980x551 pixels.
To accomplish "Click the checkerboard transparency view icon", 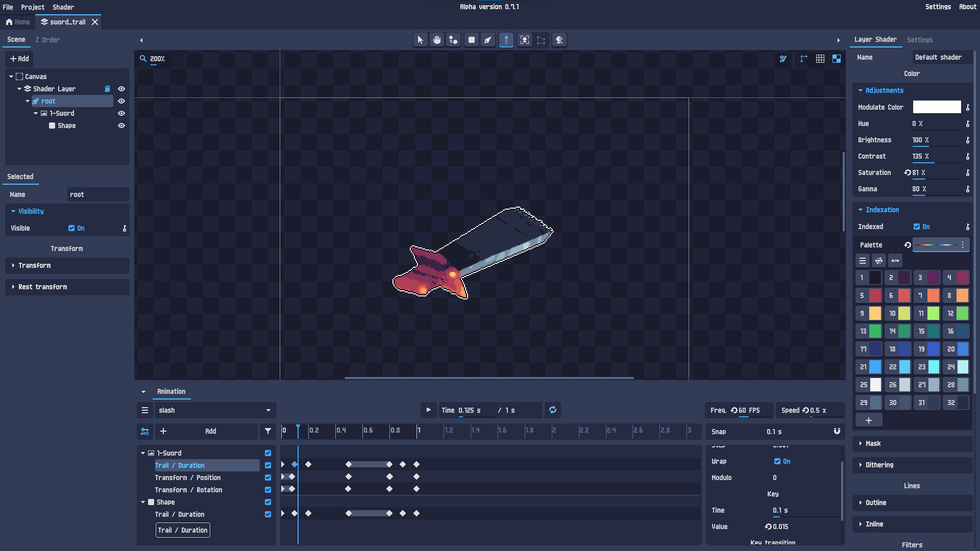I will point(837,59).
